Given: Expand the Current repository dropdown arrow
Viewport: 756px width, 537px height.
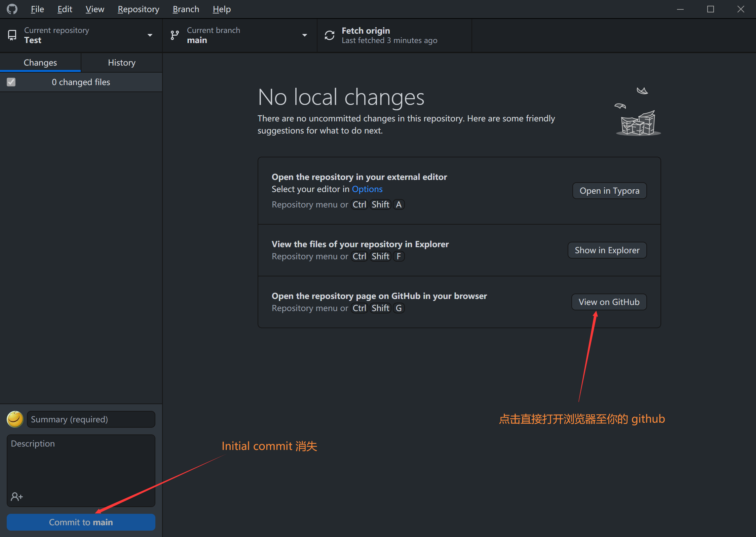Looking at the screenshot, I should coord(150,35).
